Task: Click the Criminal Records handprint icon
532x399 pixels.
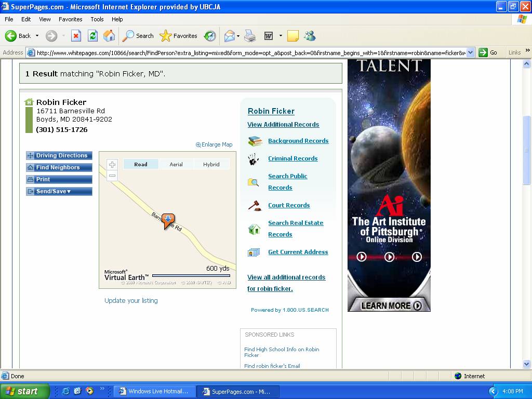Action: 254,159
